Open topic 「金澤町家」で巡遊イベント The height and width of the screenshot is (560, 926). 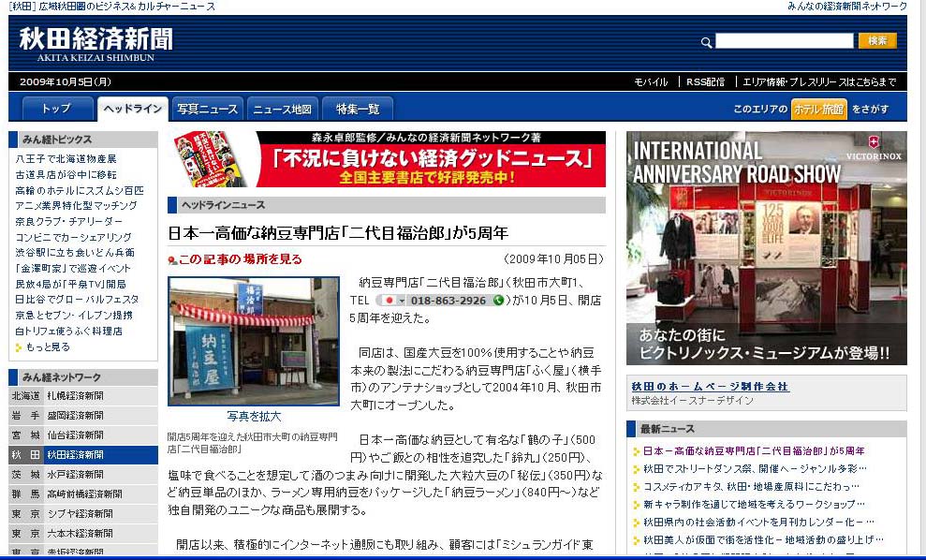[x=73, y=268]
